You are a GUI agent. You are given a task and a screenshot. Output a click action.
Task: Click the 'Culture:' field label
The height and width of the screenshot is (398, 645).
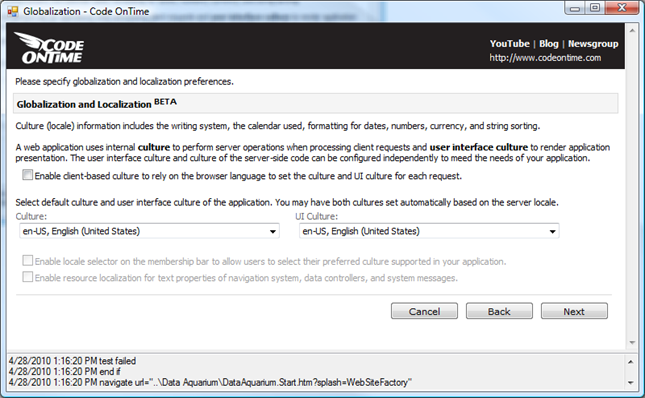tap(31, 216)
